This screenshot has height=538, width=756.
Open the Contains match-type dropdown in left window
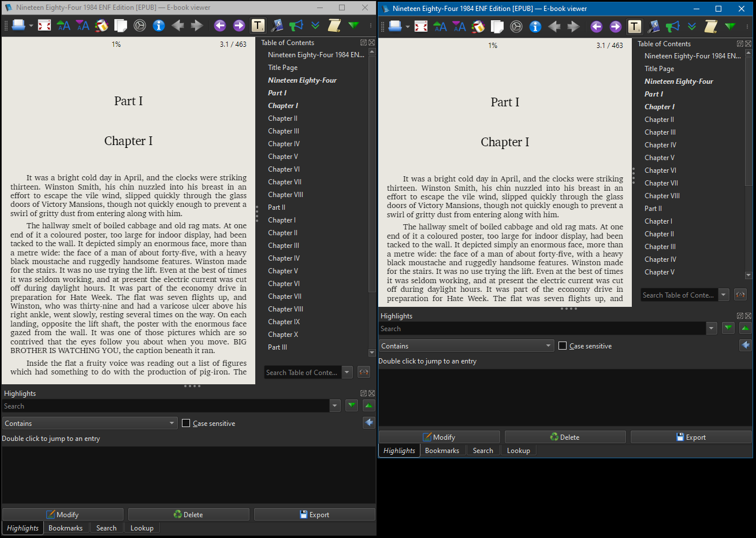(x=90, y=423)
